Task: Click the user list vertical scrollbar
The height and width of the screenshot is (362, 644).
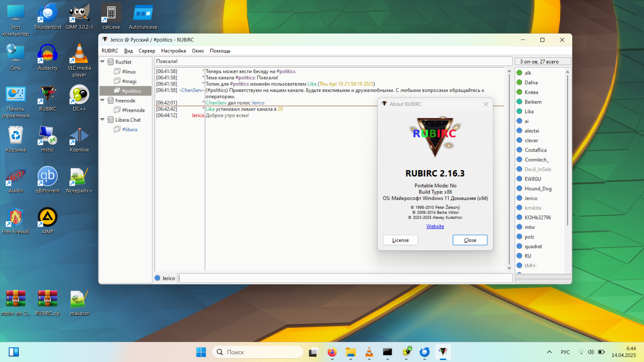Action: 568,151
